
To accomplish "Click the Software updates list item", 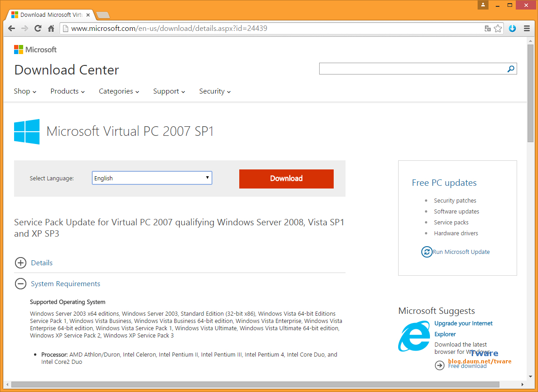I will 456,212.
